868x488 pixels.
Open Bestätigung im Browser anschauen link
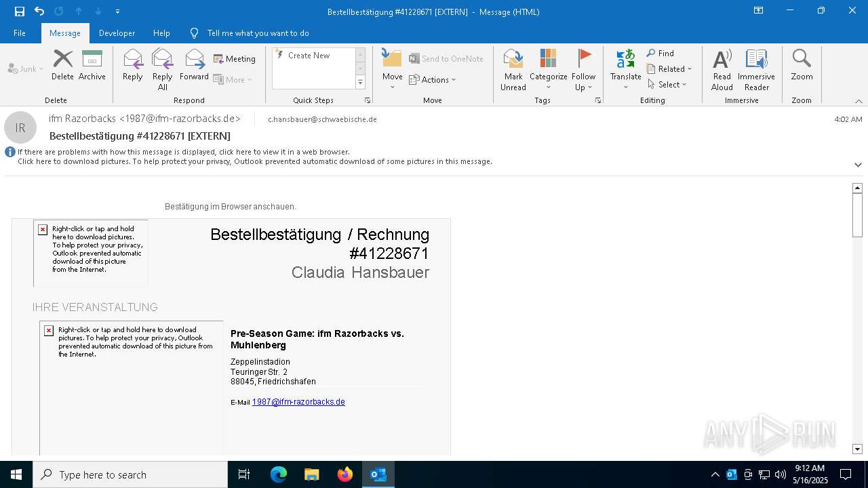231,207
